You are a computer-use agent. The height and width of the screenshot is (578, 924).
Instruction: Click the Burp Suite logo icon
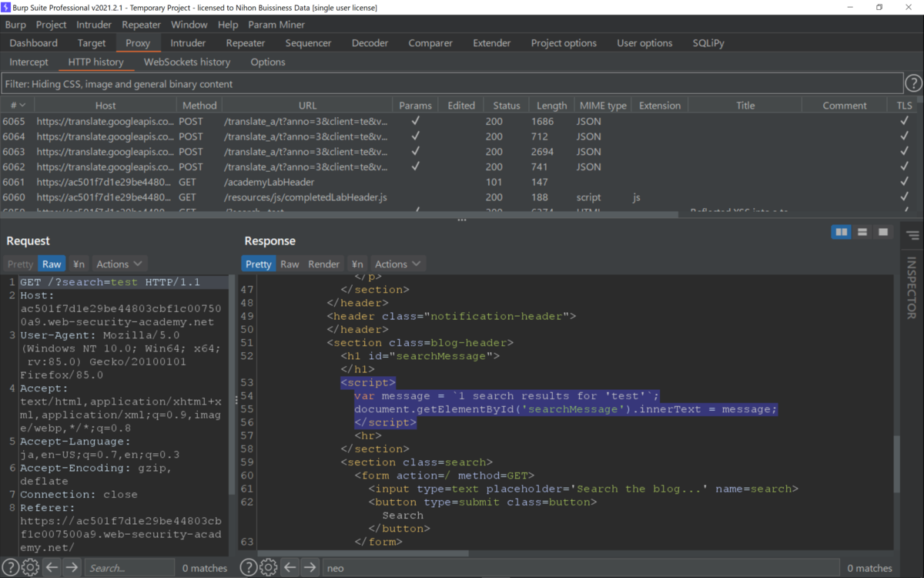[7, 7]
